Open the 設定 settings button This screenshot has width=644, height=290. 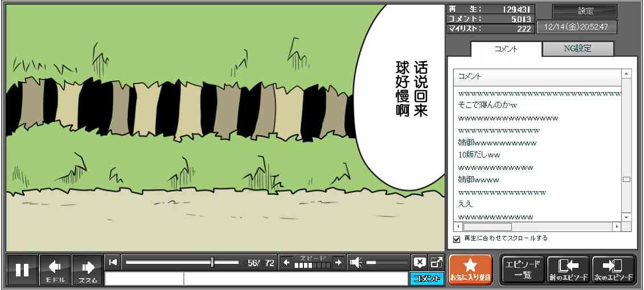click(x=585, y=11)
